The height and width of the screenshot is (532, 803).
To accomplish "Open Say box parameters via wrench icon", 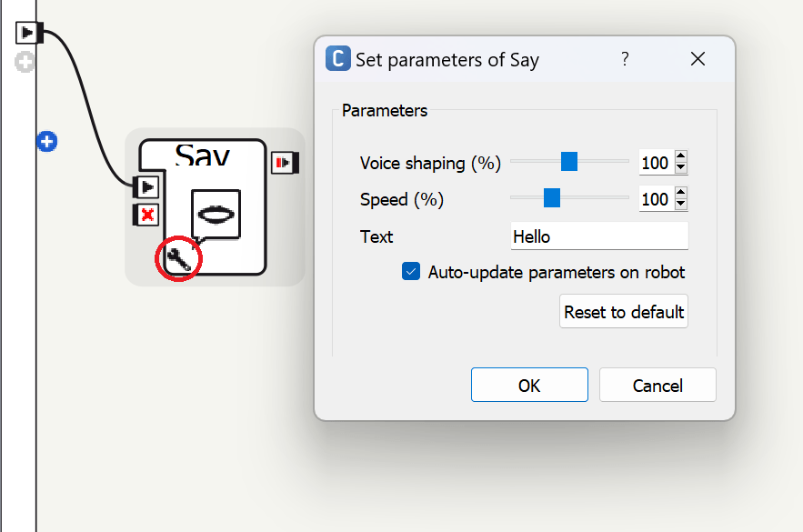I will [178, 260].
